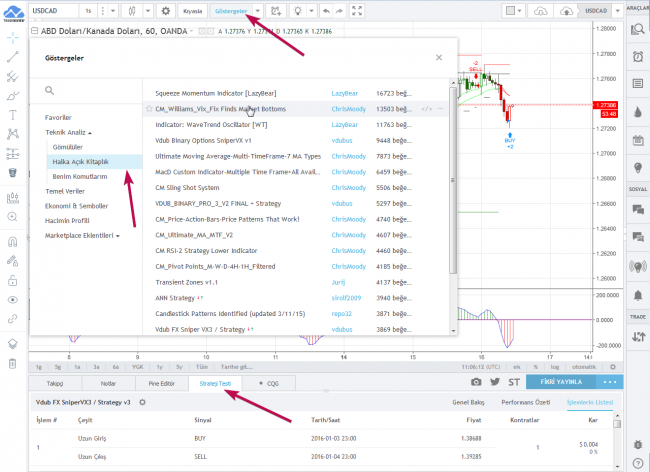Click the indicator list scrollbar
The width and height of the screenshot is (650, 472).
pos(453,180)
